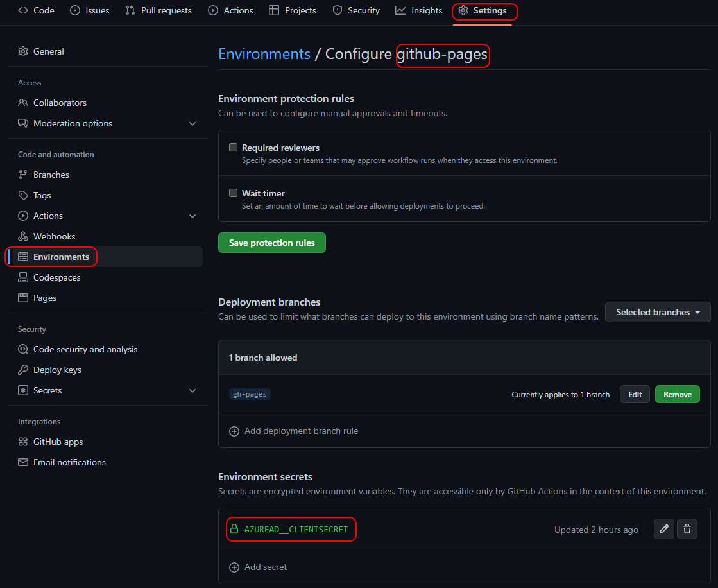Open Email notifications text in sidebar
This screenshot has height=588, width=718.
(x=69, y=462)
